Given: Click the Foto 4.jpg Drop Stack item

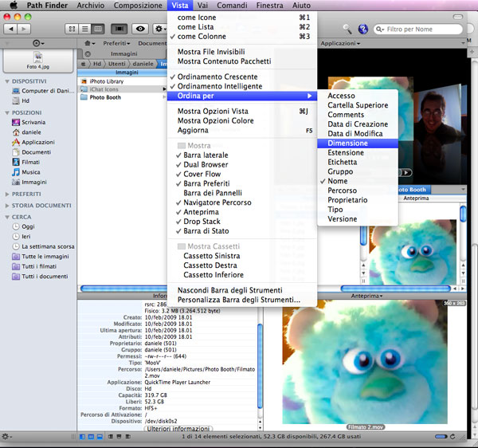Looking at the screenshot, I should click(38, 61).
